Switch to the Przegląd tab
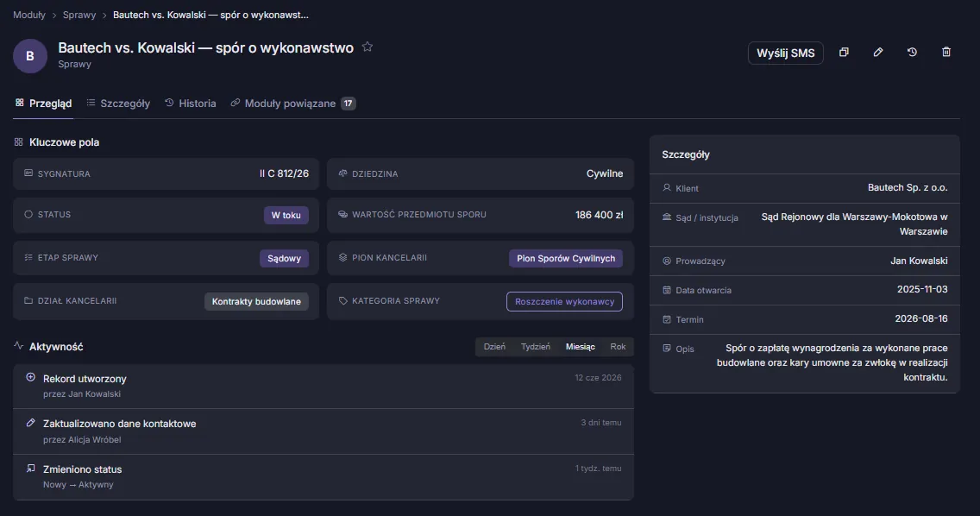This screenshot has height=516, width=980. 43,104
